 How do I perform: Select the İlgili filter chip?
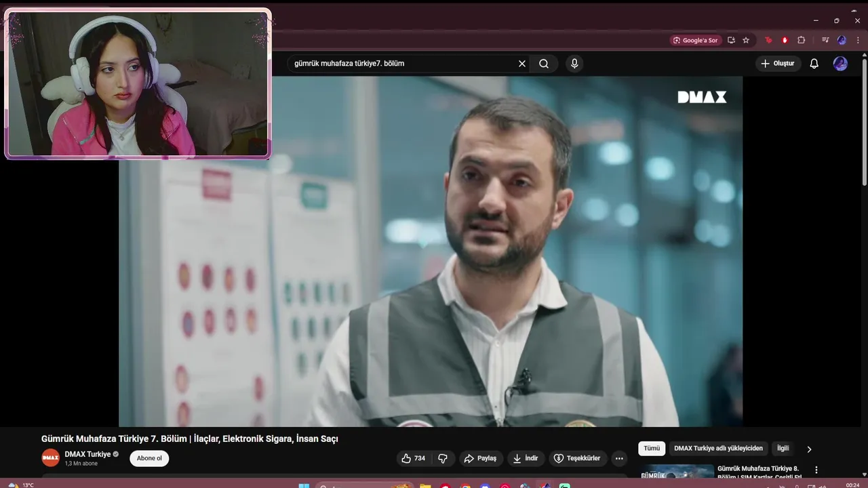783,448
